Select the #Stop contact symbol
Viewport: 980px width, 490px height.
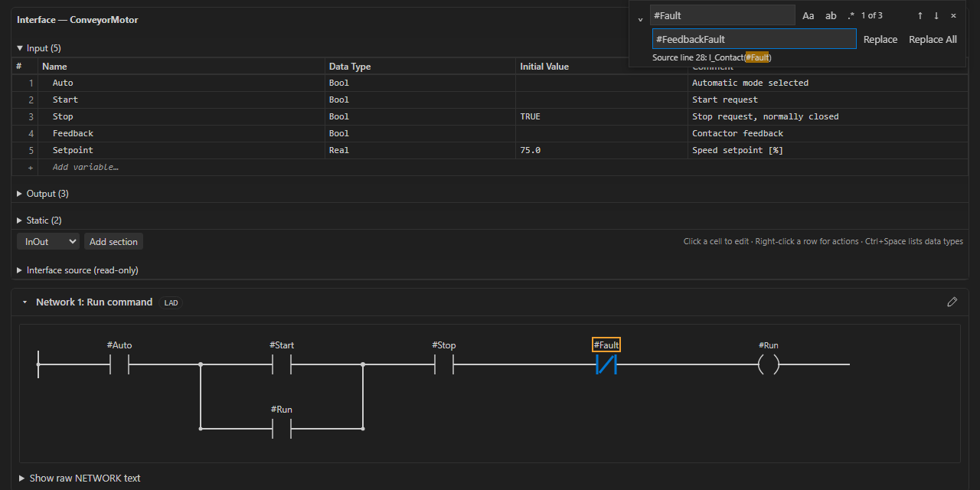click(x=444, y=364)
